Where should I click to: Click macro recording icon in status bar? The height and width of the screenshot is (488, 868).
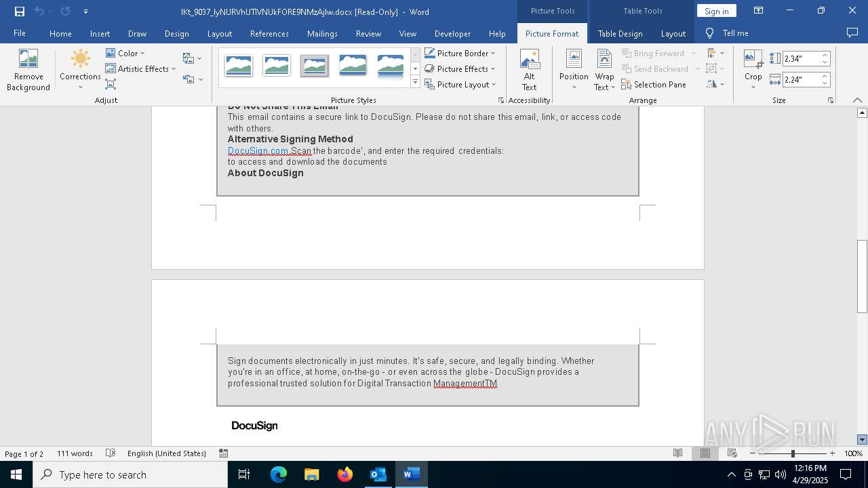[224, 453]
